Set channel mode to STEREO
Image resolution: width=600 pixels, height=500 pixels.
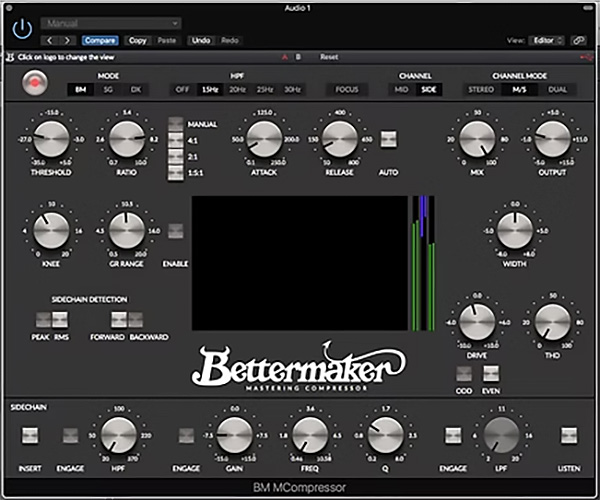coord(481,90)
